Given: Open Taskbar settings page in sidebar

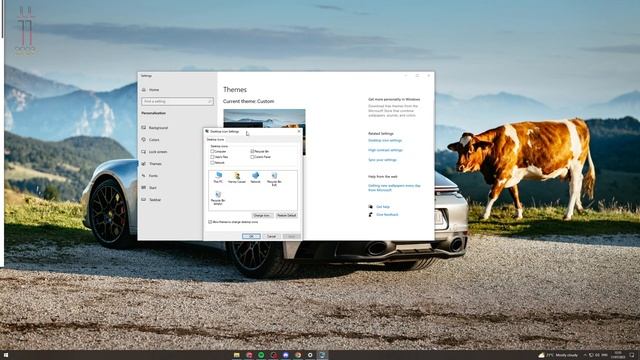Looking at the screenshot, I should point(155,200).
